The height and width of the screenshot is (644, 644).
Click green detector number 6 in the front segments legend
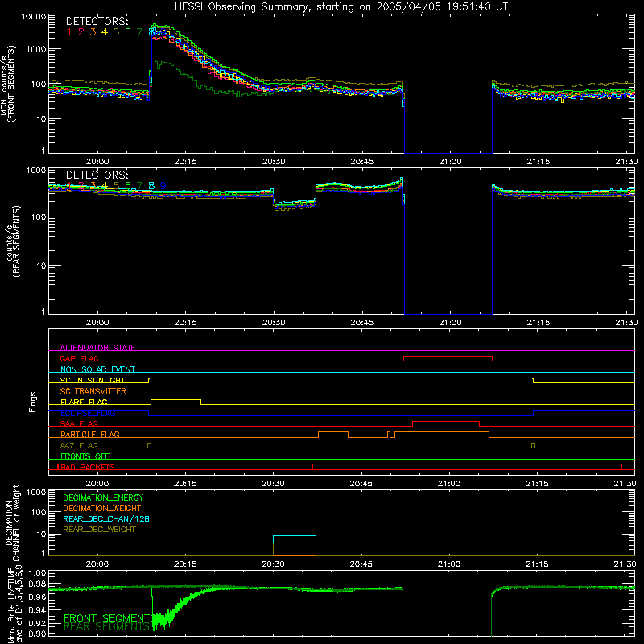(128, 32)
